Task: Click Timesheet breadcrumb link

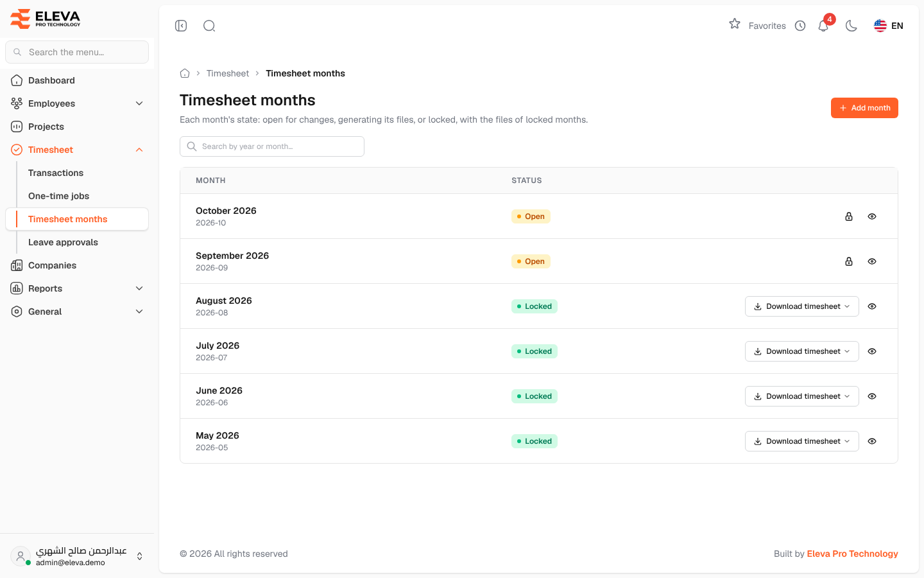Action: click(x=228, y=73)
